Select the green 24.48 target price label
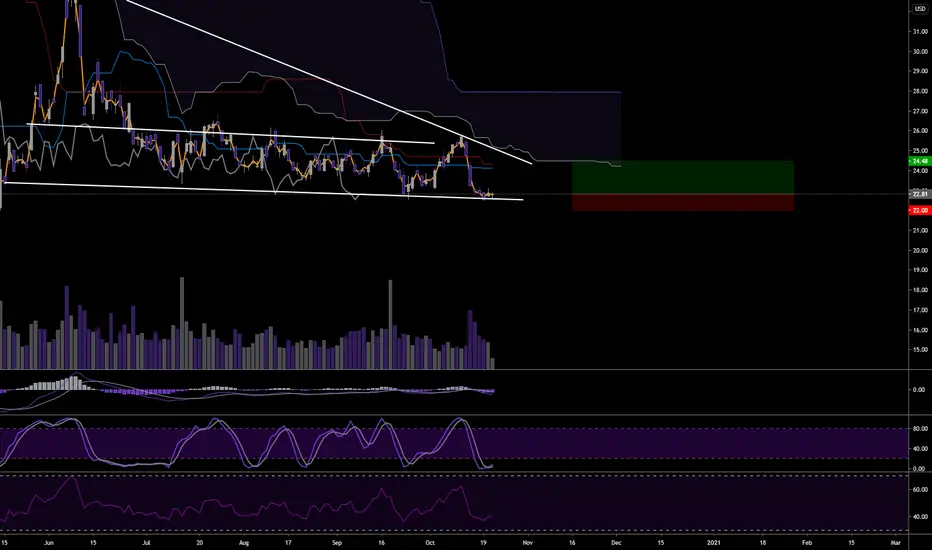 coord(920,161)
